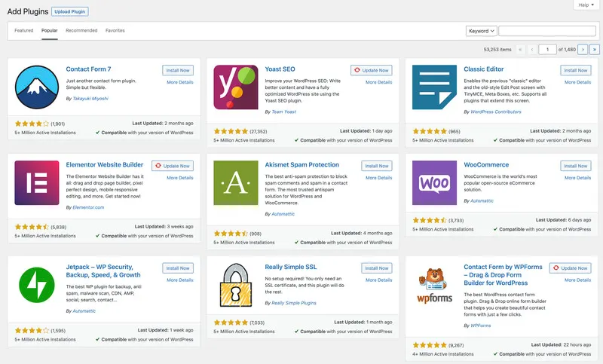This screenshot has width=603, height=364.
Task: Install Akismet Spam Protection now
Action: coord(377,166)
